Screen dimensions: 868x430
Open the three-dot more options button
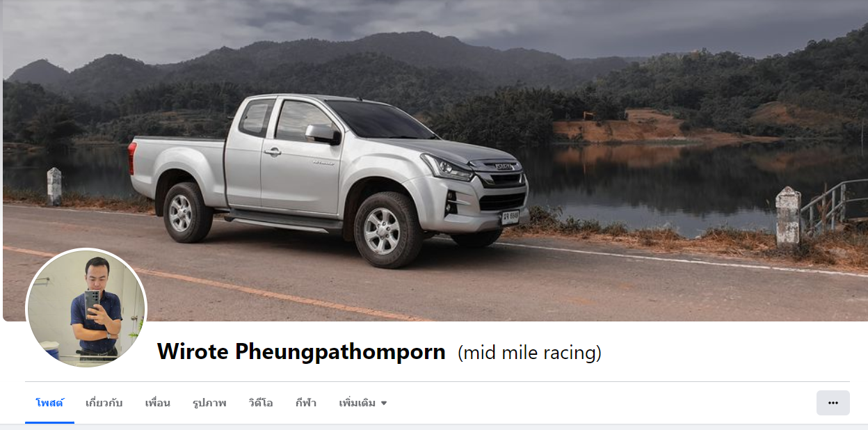pos(833,403)
